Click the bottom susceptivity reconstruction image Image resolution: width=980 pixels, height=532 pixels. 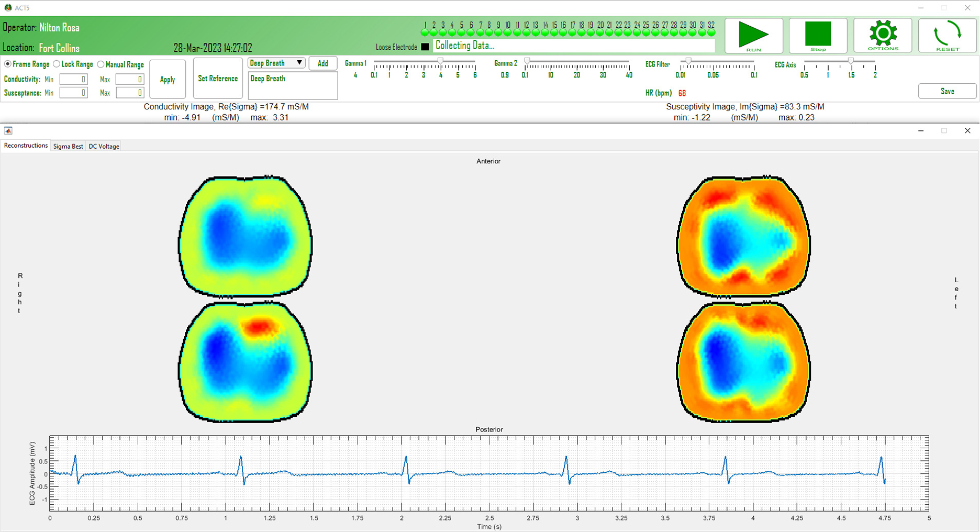743,361
